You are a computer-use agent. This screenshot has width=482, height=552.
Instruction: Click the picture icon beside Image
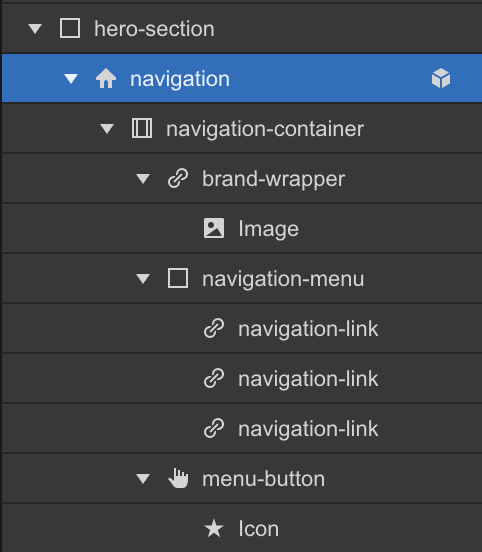(x=214, y=228)
